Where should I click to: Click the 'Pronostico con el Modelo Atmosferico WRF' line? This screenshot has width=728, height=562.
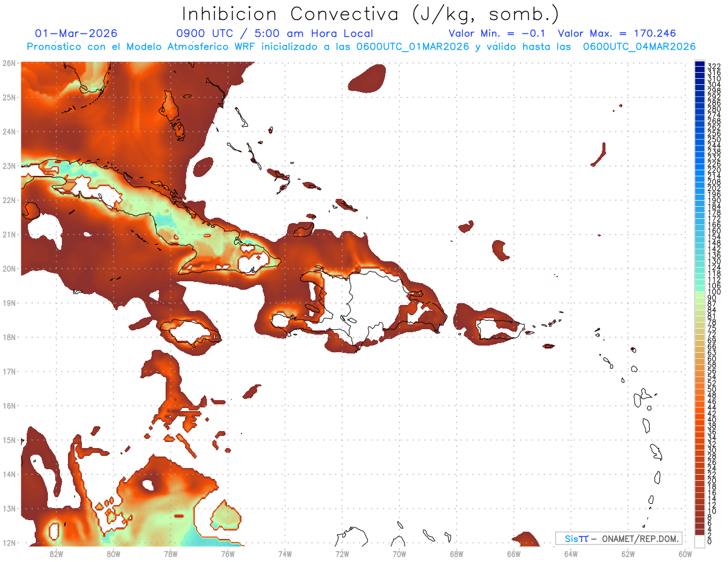pos(361,47)
